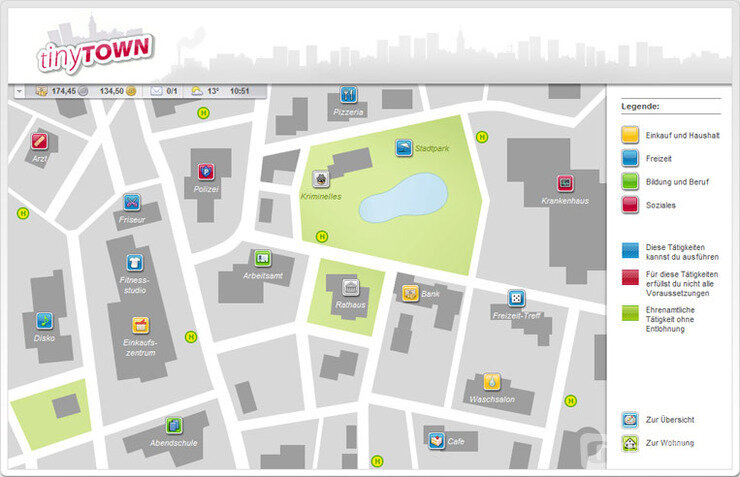Open the Polizei parking icon

206,171
